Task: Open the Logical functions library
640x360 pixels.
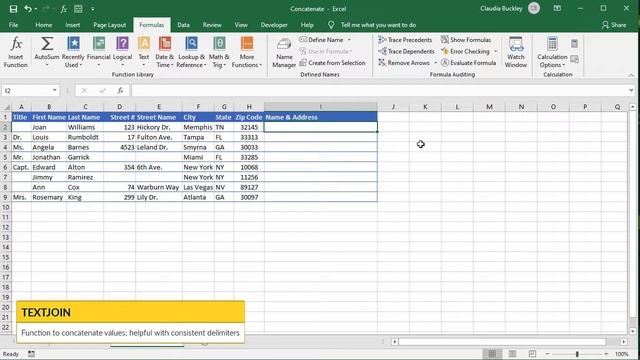Action: click(122, 52)
